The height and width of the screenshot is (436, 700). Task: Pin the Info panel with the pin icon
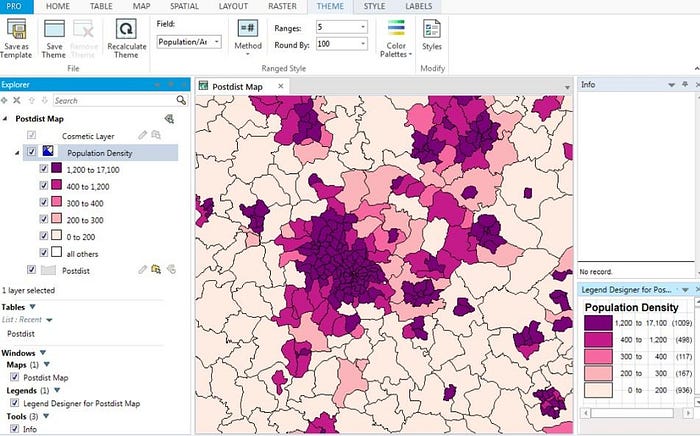coord(685,84)
